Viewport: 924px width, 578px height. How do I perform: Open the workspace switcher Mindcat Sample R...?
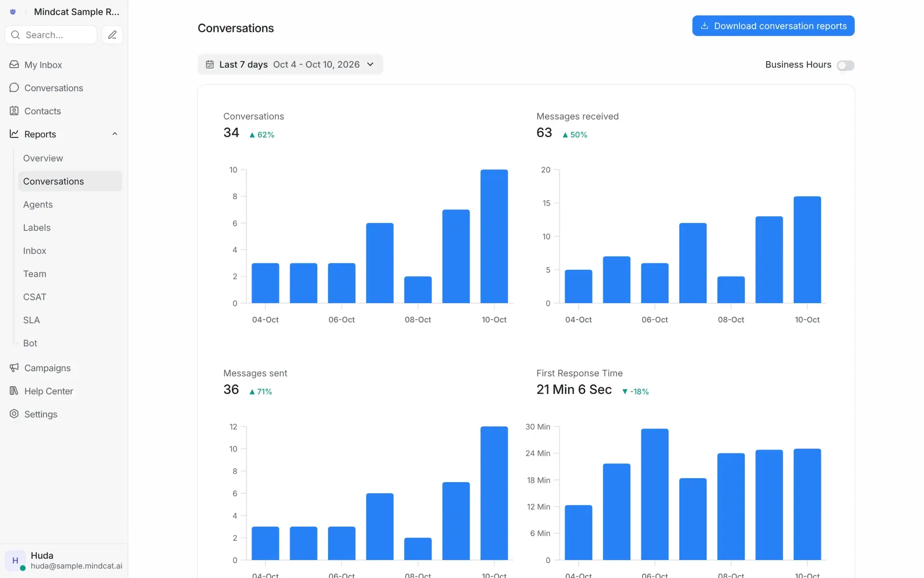[x=77, y=12]
